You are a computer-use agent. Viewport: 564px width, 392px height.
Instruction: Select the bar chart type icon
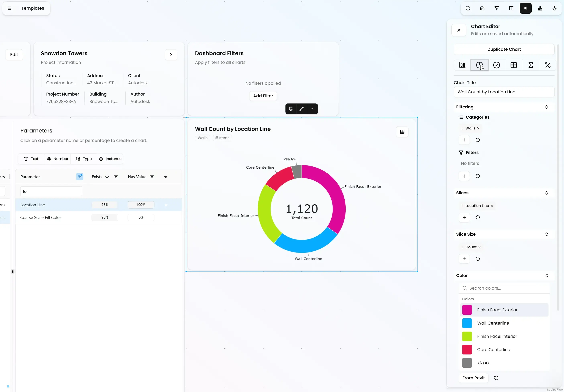[462, 65]
